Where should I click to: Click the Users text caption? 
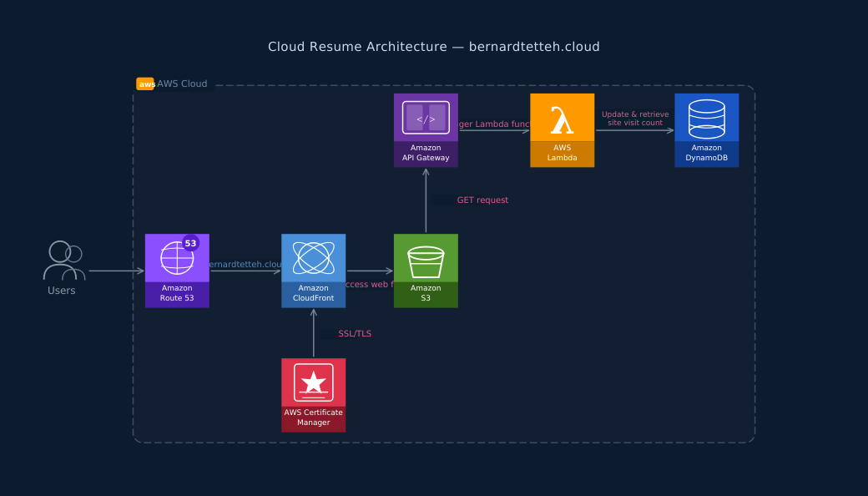tap(62, 291)
